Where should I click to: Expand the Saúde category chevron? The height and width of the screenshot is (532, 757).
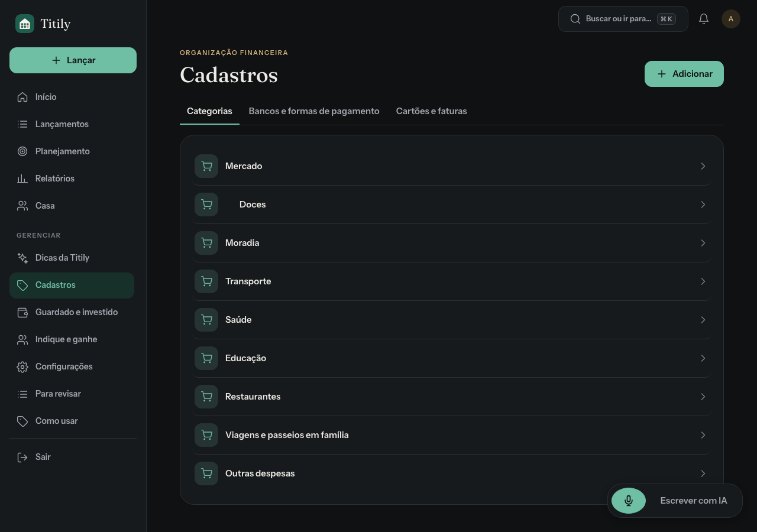(703, 320)
